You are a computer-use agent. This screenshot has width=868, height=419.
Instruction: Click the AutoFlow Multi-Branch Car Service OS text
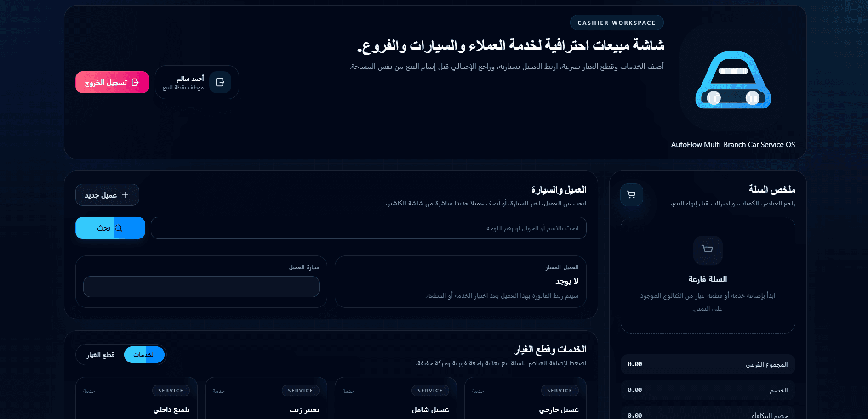pyautogui.click(x=733, y=144)
